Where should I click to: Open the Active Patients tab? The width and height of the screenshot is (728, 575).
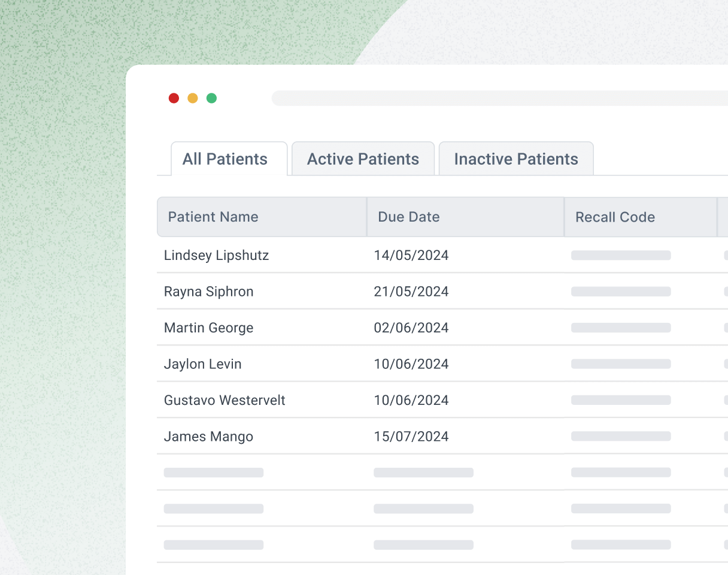tap(363, 159)
